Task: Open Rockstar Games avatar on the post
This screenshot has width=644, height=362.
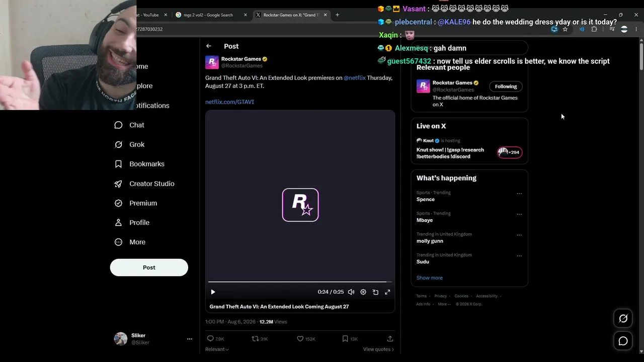Action: pos(212,62)
